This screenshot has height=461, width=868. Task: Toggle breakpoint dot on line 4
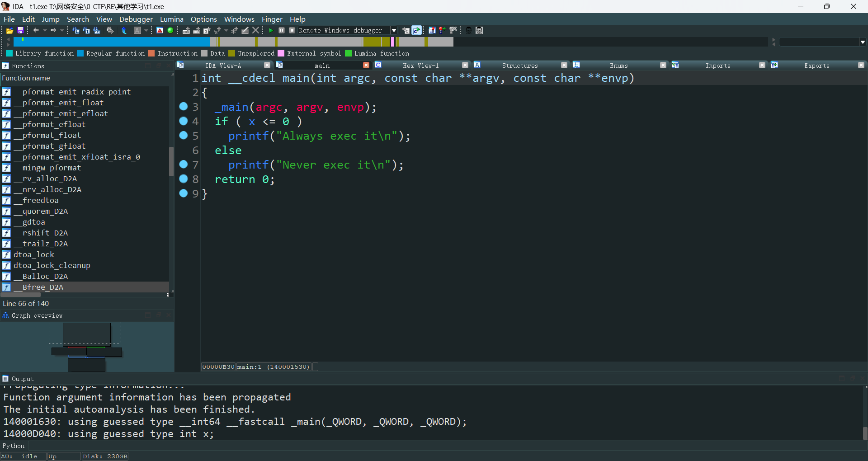[x=184, y=121]
